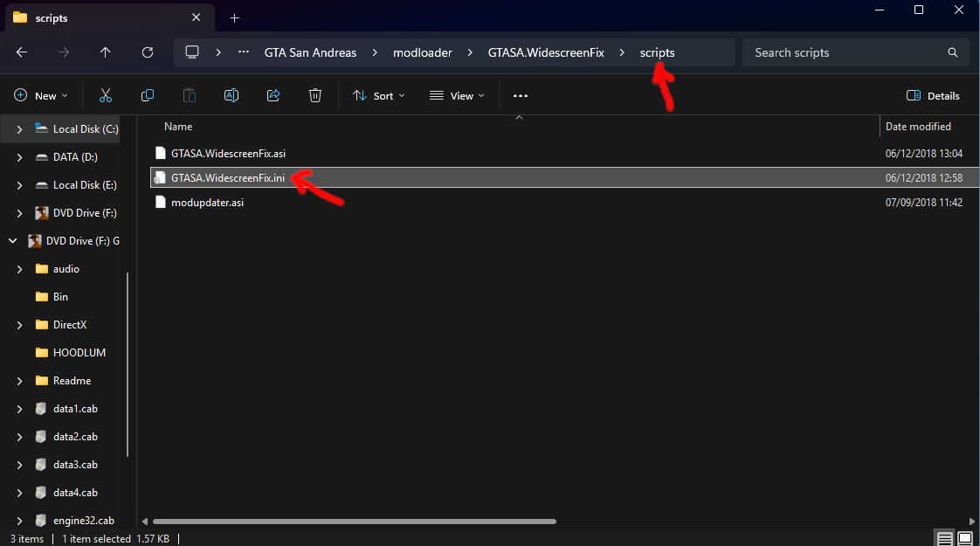Image resolution: width=980 pixels, height=546 pixels.
Task: Click the horizontal scrollbar thumb
Action: [355, 521]
